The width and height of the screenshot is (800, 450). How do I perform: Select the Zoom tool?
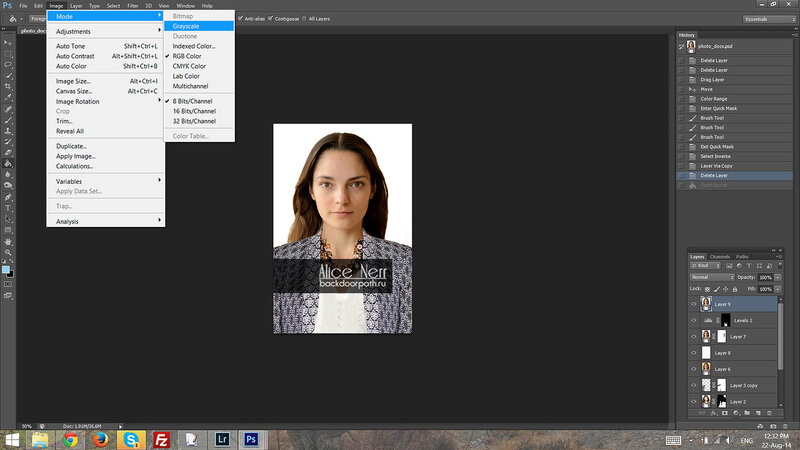(8, 253)
